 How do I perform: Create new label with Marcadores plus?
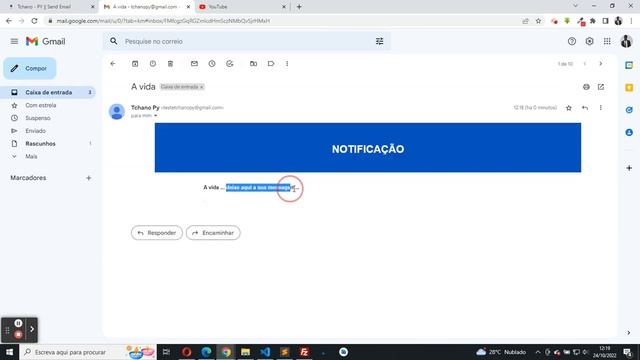(x=89, y=178)
